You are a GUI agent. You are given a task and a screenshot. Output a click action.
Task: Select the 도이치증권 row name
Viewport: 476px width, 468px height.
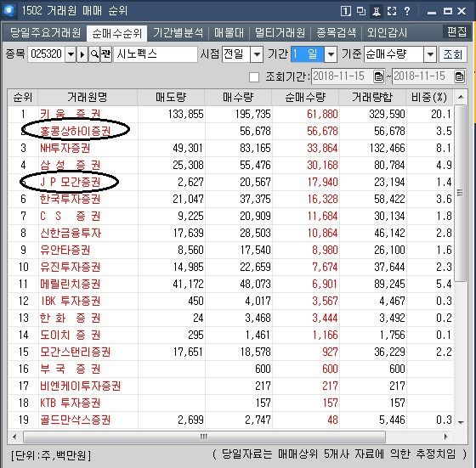point(70,335)
